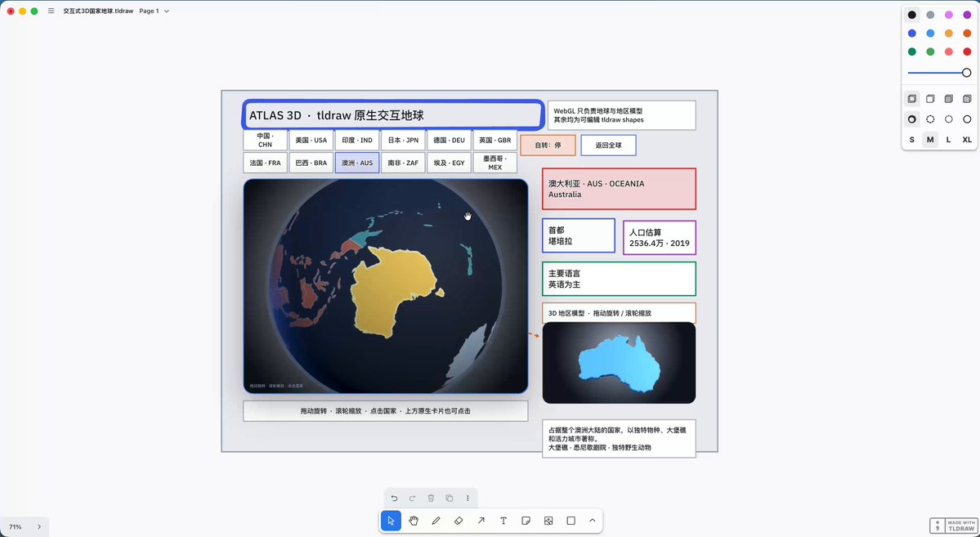Select the Arrow tool
This screenshot has width=980, height=537.
coord(481,521)
